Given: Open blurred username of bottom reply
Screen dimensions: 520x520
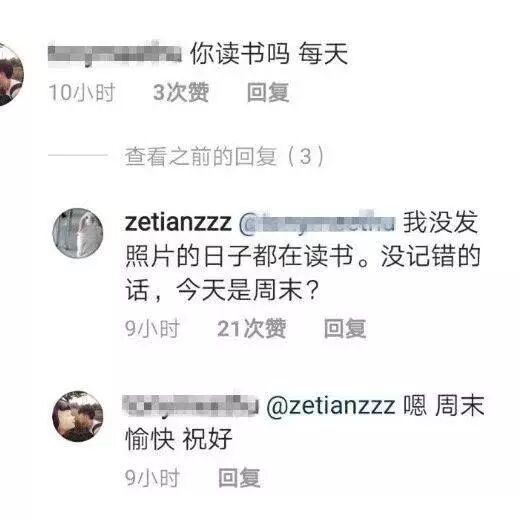Looking at the screenshot, I should [190, 406].
